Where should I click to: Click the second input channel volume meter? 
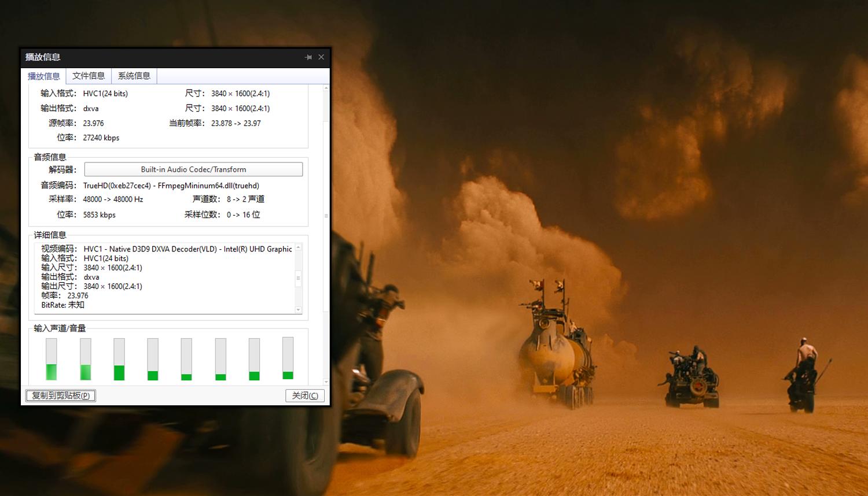[86, 359]
